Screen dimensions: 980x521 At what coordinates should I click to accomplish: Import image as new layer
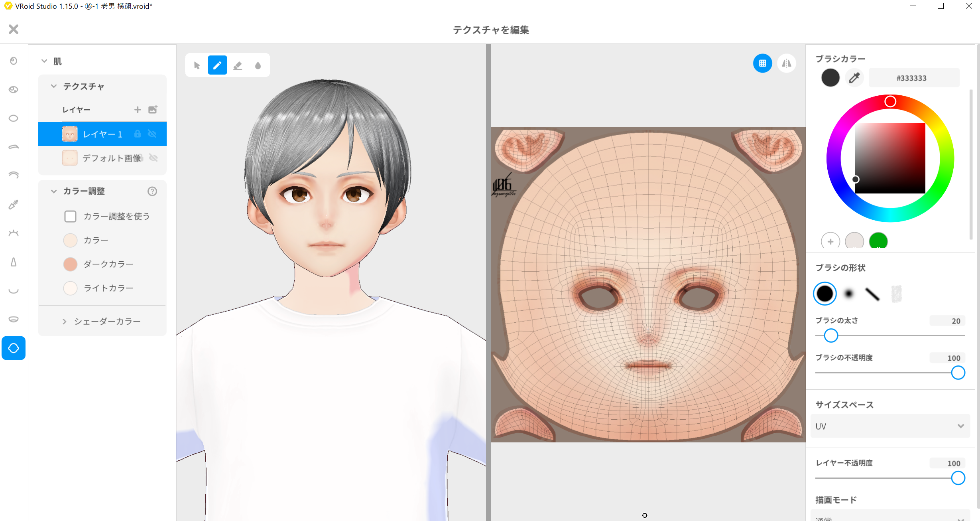tap(153, 109)
